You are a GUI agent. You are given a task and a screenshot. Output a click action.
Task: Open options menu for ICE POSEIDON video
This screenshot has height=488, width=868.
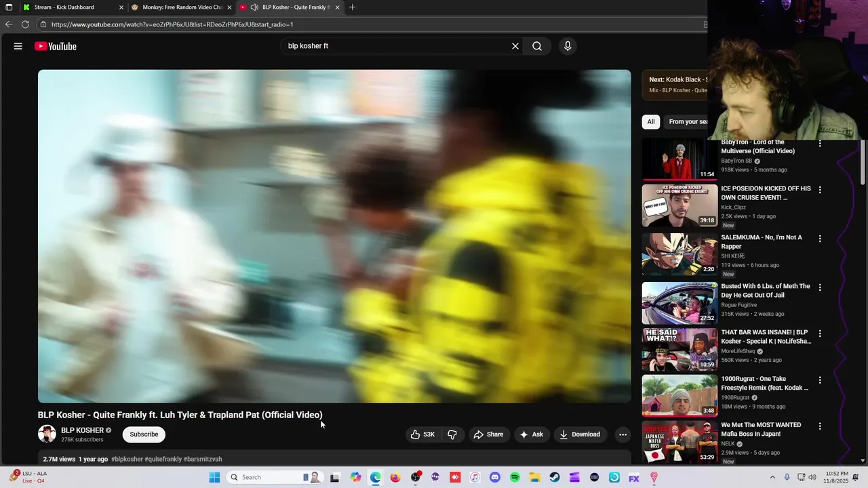tap(820, 190)
